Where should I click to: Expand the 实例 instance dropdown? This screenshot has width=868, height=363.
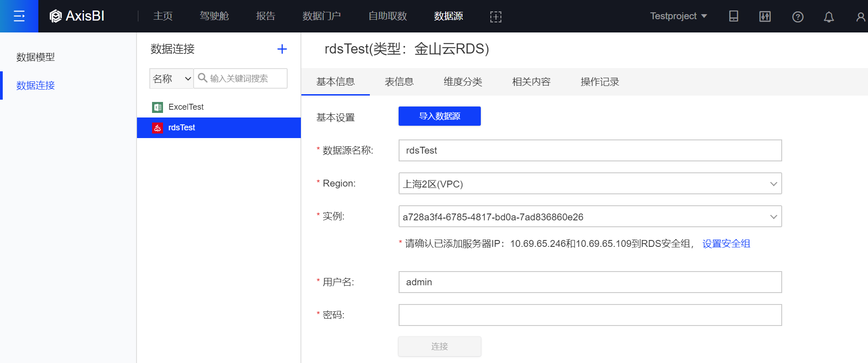[590, 216]
